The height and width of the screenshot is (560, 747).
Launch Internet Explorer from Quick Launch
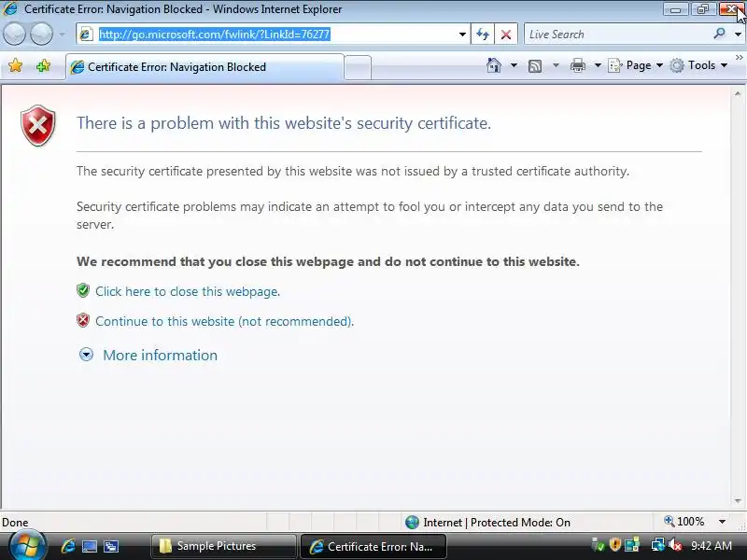pos(68,546)
